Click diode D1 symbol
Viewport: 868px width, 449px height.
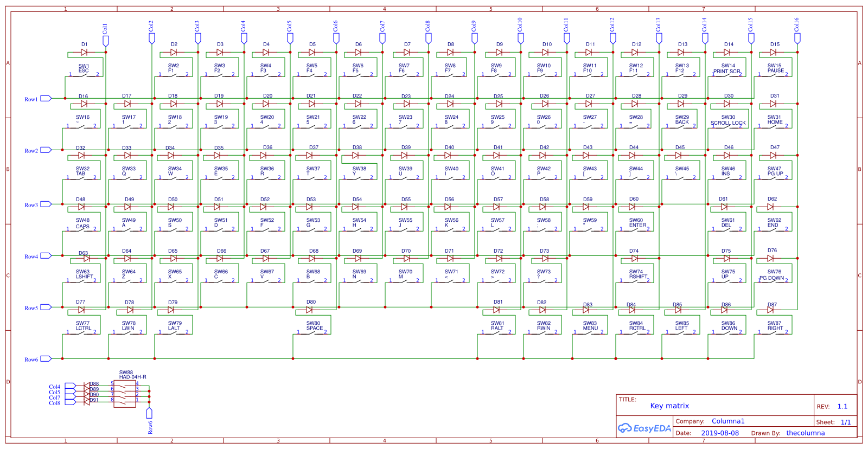point(84,52)
